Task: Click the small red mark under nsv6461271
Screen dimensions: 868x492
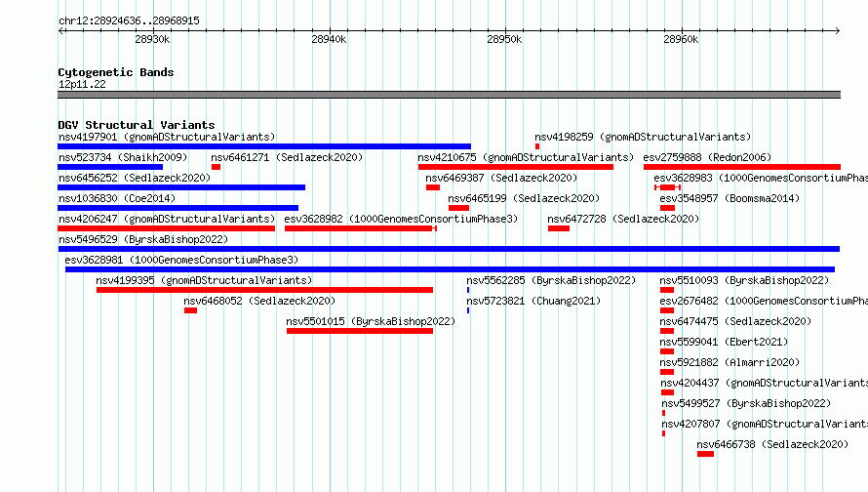Action: click(x=216, y=167)
